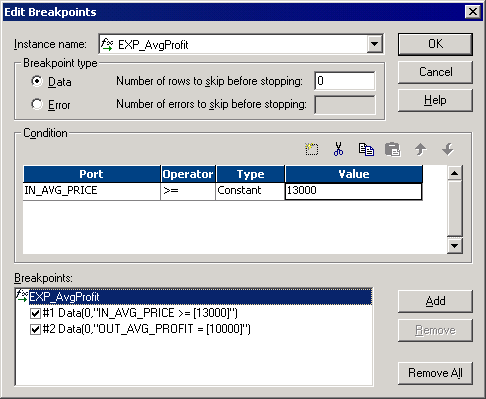Click the Type column header
Image resolution: width=486 pixels, height=399 pixels.
250,174
